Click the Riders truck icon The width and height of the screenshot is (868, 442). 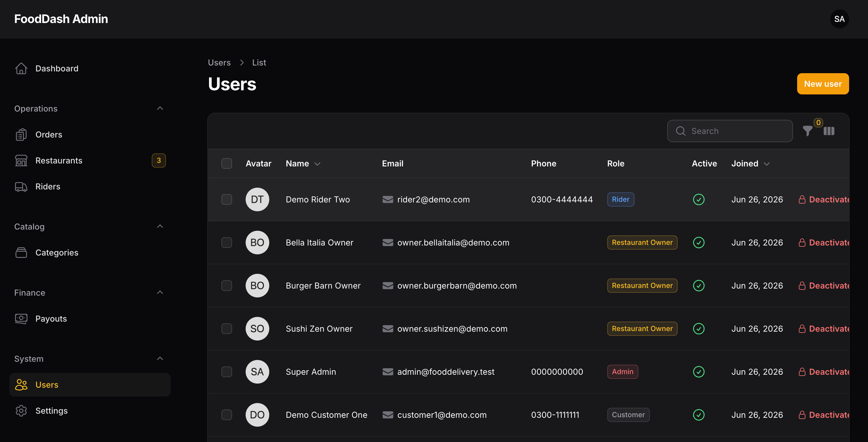(21, 186)
